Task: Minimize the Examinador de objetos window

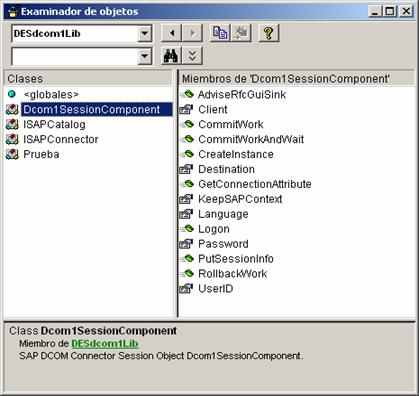Action: click(375, 11)
